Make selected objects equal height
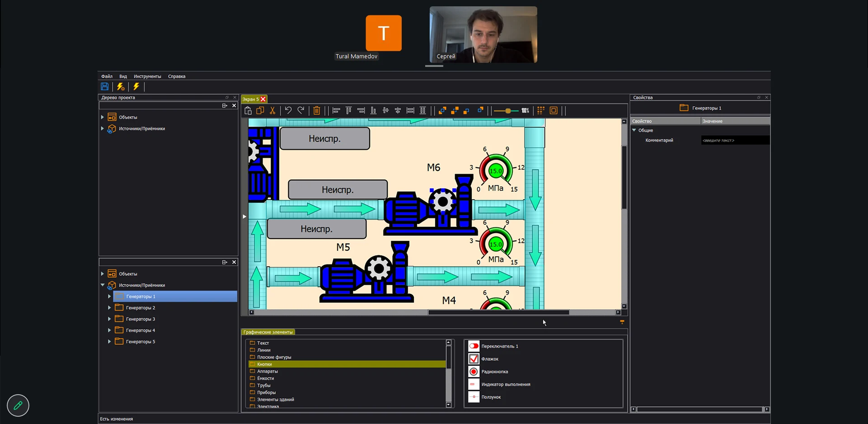Viewport: 868px width, 424px height. click(x=423, y=110)
